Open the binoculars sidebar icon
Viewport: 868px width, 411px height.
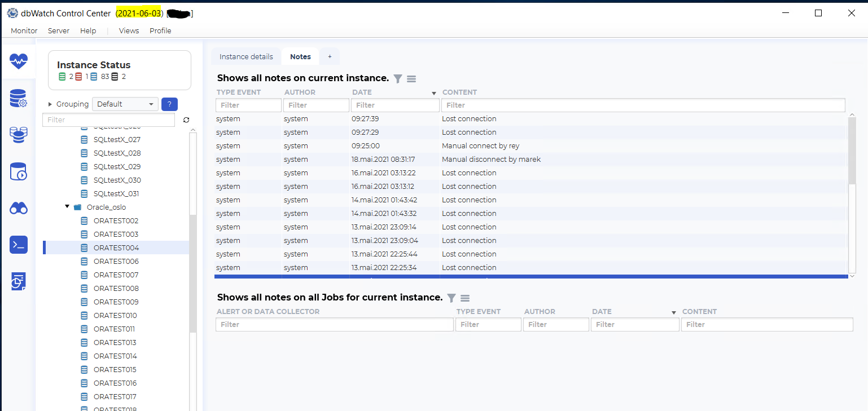[19, 209]
